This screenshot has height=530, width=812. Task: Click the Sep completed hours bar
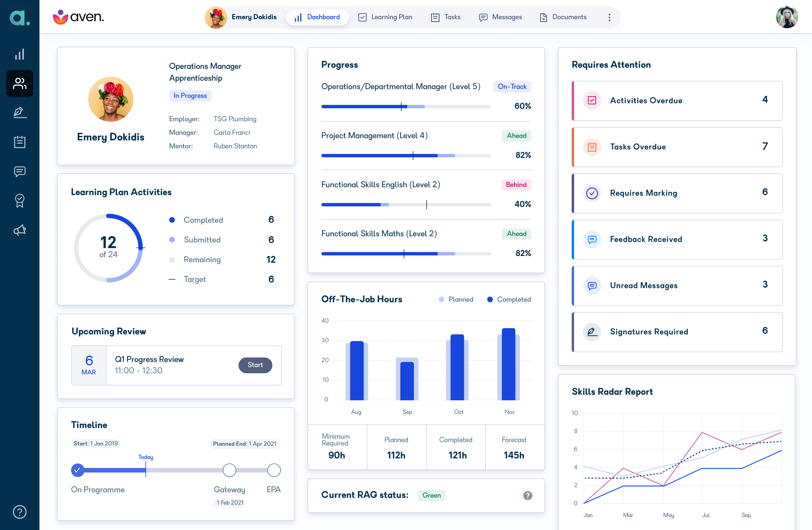407,381
